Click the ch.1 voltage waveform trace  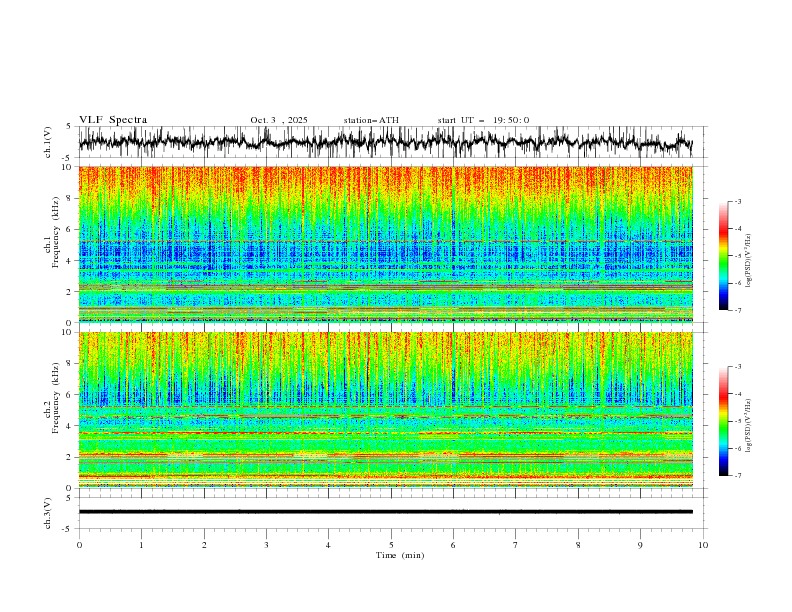385,142
